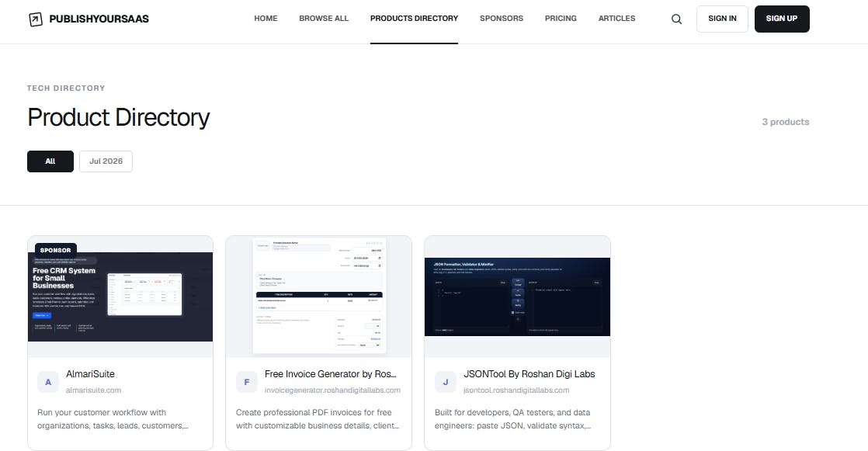Click the AlmariSuite letter A avatar

[48, 382]
